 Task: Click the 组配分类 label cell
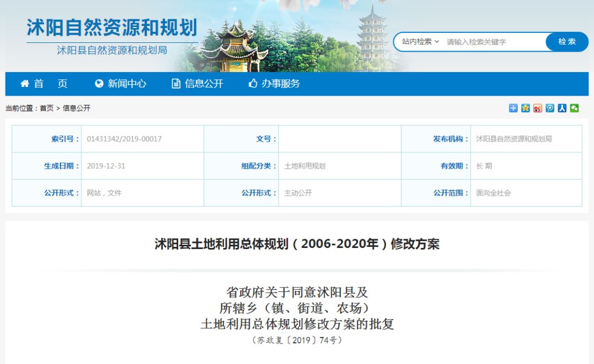(241, 166)
